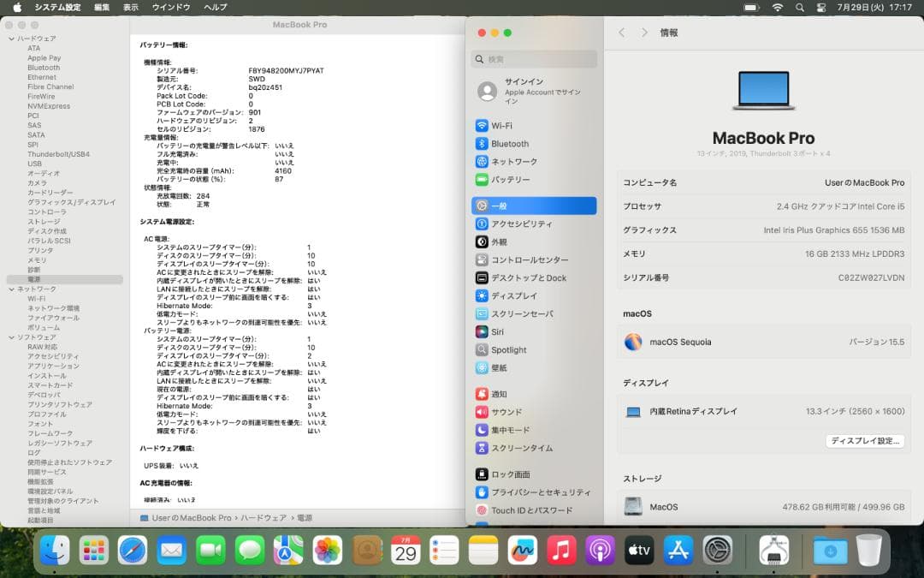Open スクリーンタイム settings

click(x=534, y=448)
